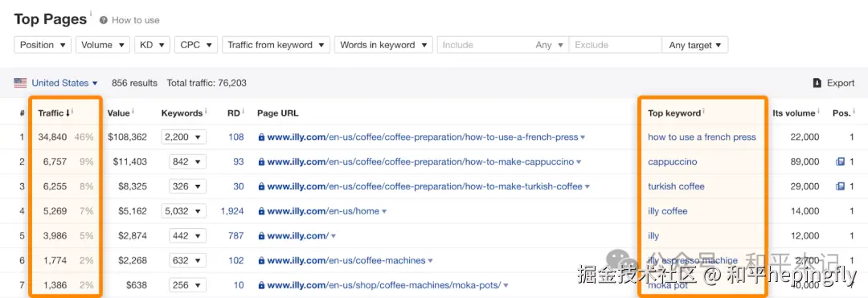
Task: Open keywords dropdown showing 632
Action: pyautogui.click(x=187, y=260)
